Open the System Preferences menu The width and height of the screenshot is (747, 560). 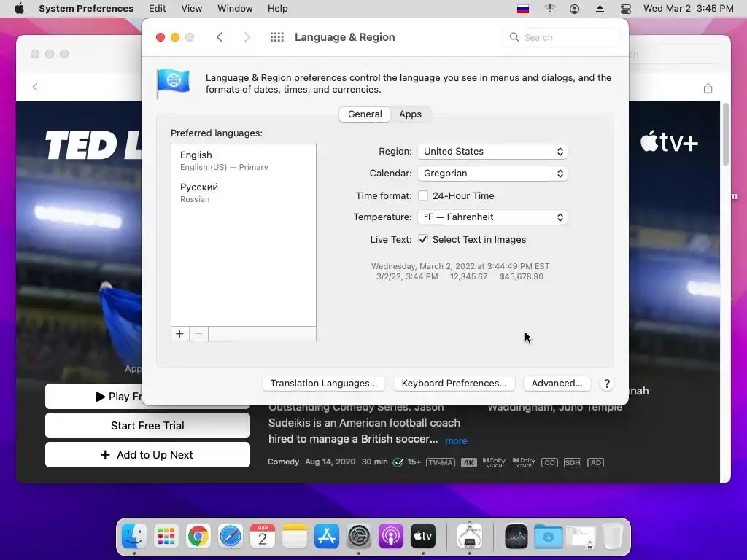[86, 9]
